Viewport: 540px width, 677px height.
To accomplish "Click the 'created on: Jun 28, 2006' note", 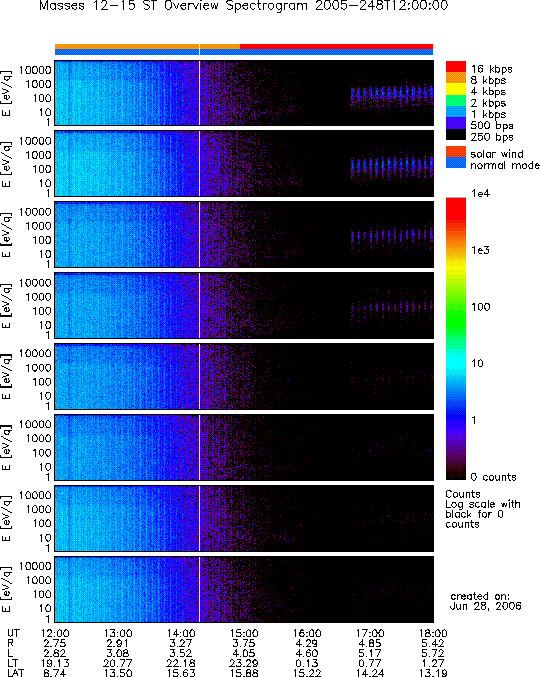I will click(x=485, y=601).
